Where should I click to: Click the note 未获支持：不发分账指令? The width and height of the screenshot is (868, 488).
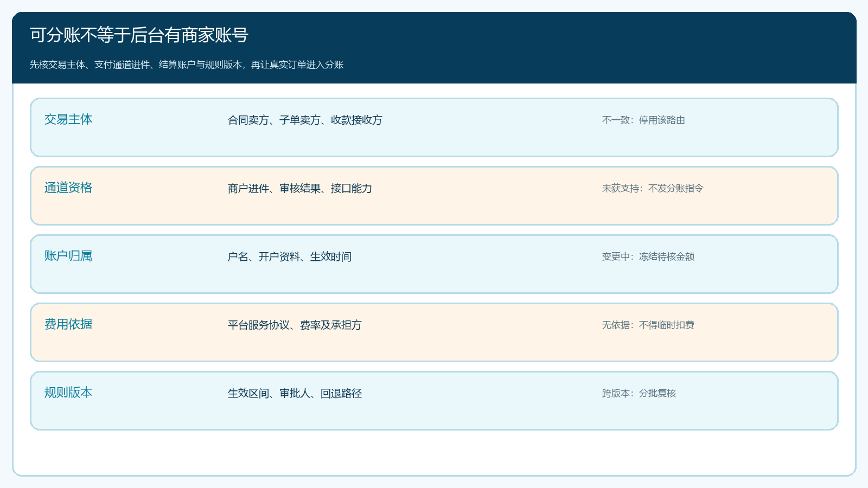coord(653,188)
